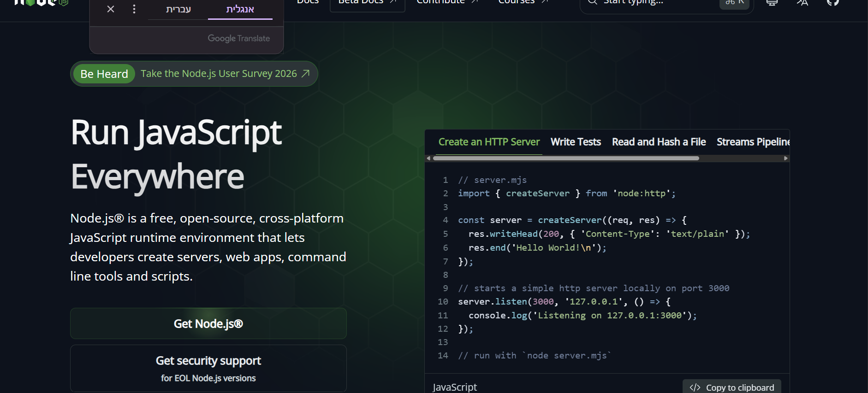Click the tab scrollbar left arrow
The width and height of the screenshot is (868, 393).
click(x=428, y=158)
